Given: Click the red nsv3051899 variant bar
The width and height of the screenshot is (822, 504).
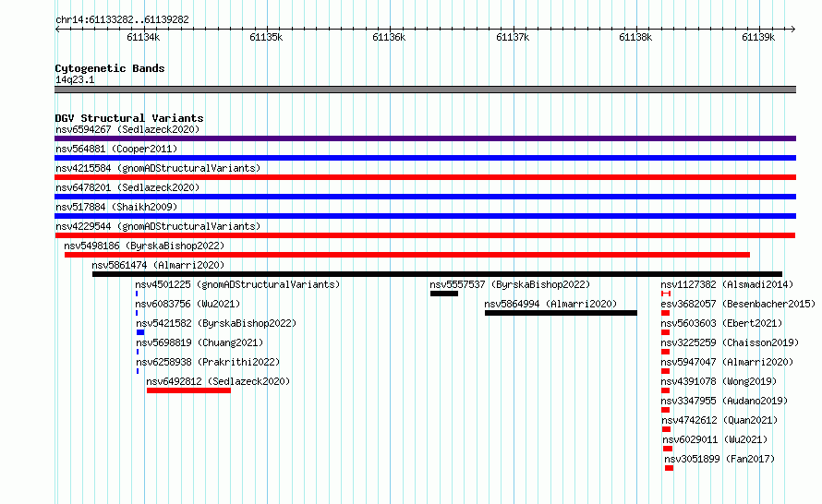Looking at the screenshot, I should point(669,468).
